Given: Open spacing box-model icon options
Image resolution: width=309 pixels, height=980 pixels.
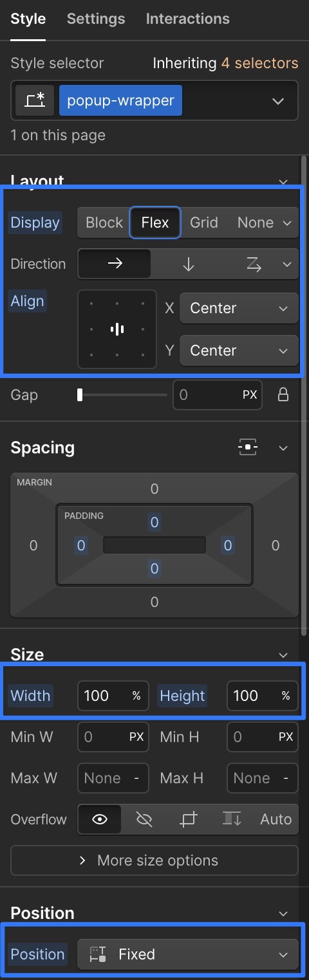Looking at the screenshot, I should pos(248,448).
